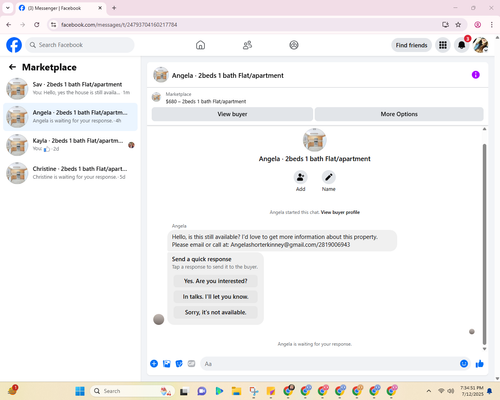Click Find friends button
This screenshot has width=500, height=400.
pyautogui.click(x=411, y=45)
